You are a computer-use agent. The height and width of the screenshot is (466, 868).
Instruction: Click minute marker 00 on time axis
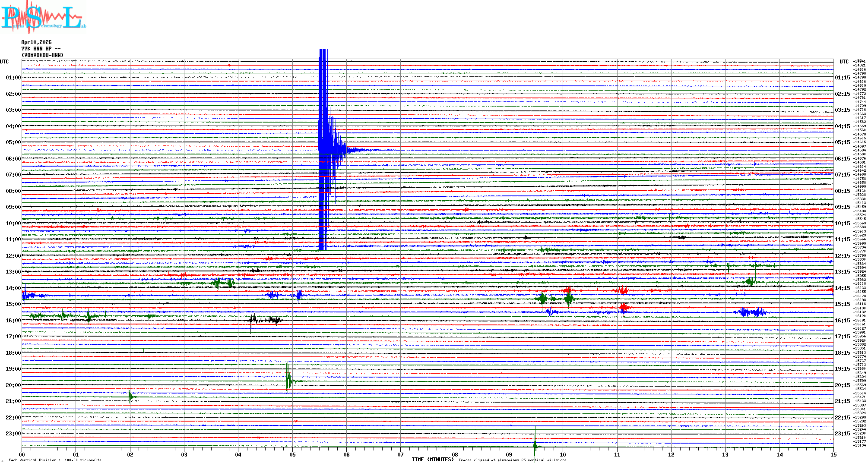click(x=22, y=455)
